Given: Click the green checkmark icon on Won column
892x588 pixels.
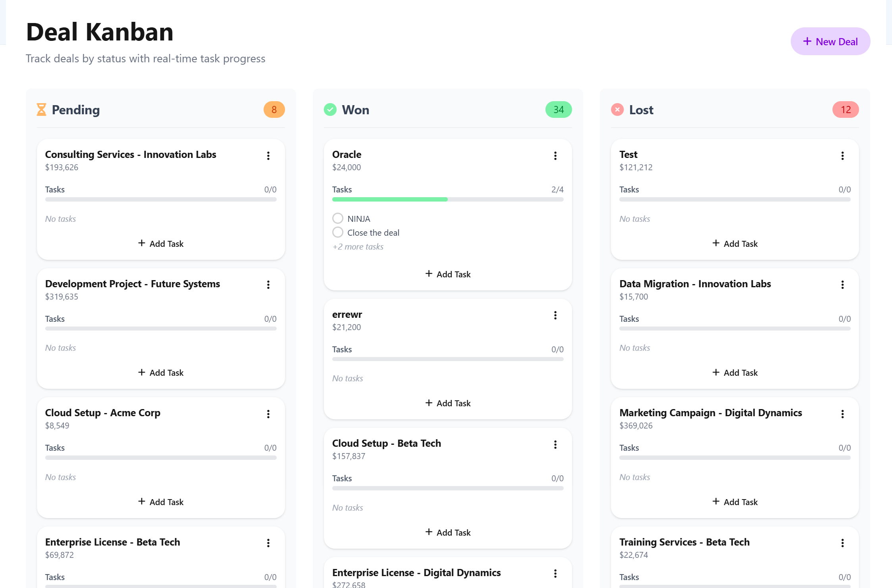Looking at the screenshot, I should tap(330, 110).
